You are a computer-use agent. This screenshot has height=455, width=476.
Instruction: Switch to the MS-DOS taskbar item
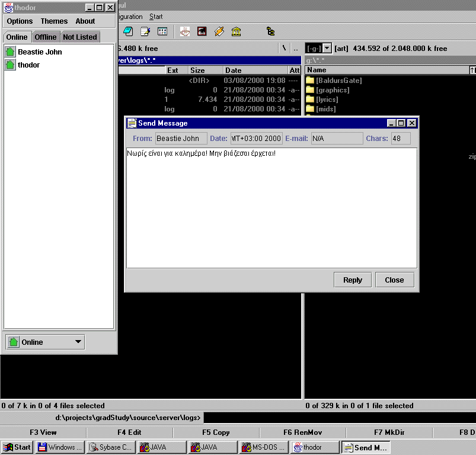click(x=264, y=447)
